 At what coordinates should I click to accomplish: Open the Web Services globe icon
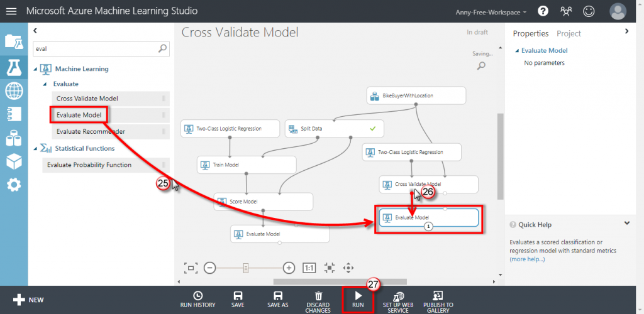point(14,90)
